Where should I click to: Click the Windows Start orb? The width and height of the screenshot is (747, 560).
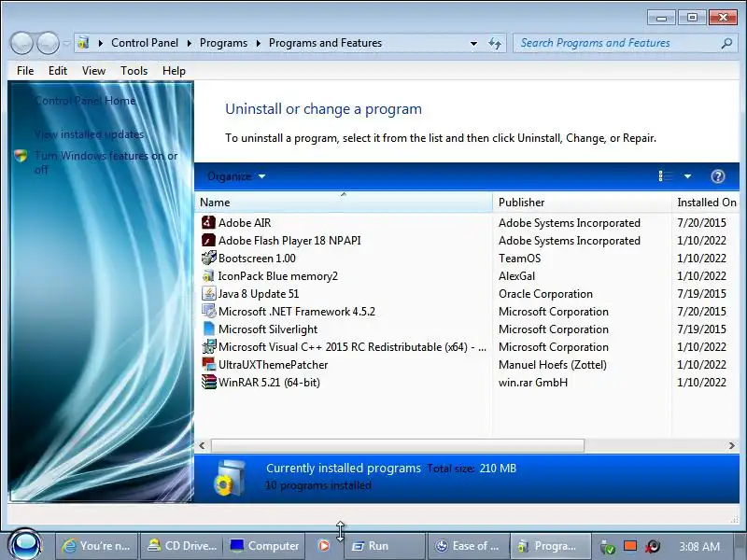click(x=25, y=545)
